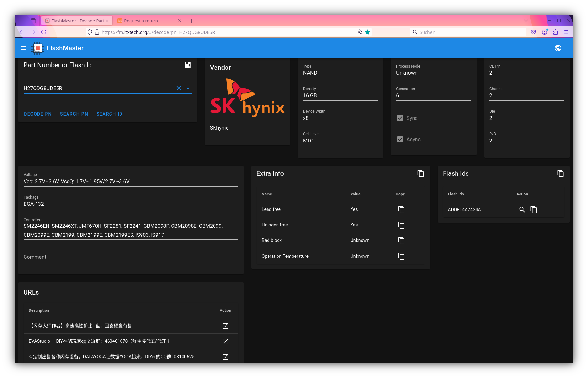Viewport: 588px width, 378px height.
Task: Click the SEARCH ID button
Action: coord(109,114)
